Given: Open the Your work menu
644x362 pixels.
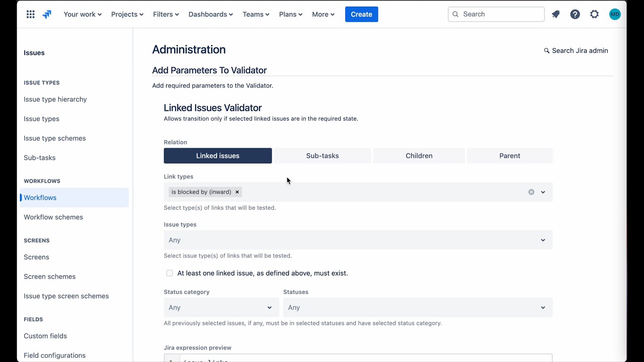Looking at the screenshot, I should tap(83, 14).
